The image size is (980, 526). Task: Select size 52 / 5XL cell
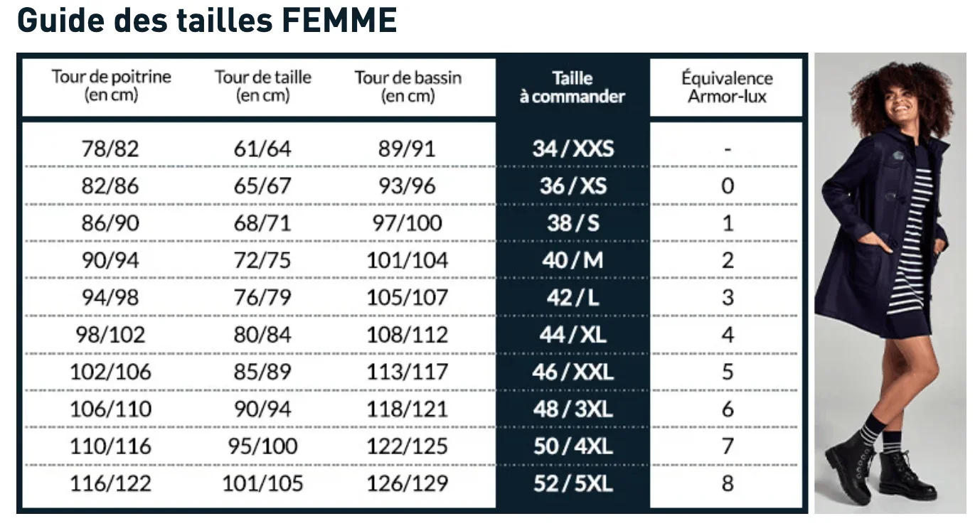point(572,483)
